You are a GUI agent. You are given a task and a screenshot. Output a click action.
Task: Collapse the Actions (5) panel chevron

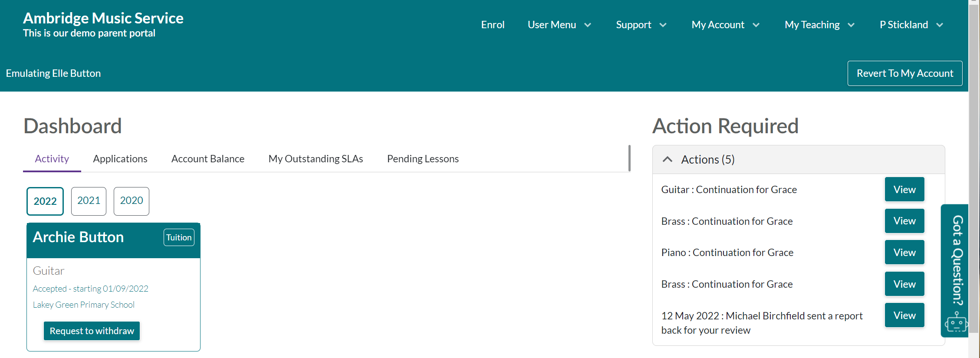[668, 159]
